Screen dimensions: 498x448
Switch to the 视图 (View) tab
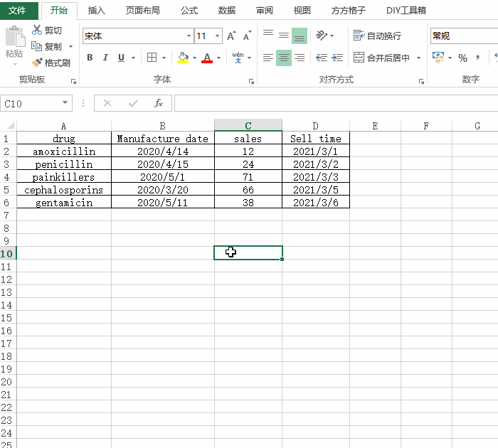302,11
